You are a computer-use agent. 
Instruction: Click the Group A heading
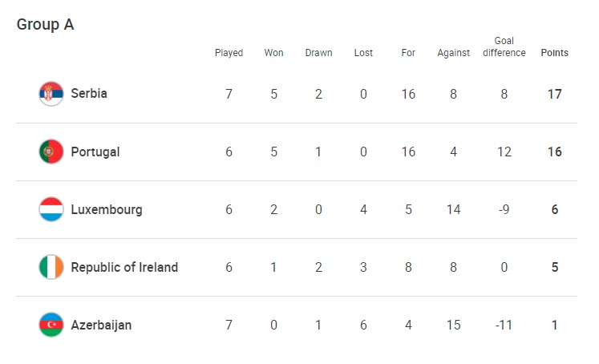pos(45,25)
